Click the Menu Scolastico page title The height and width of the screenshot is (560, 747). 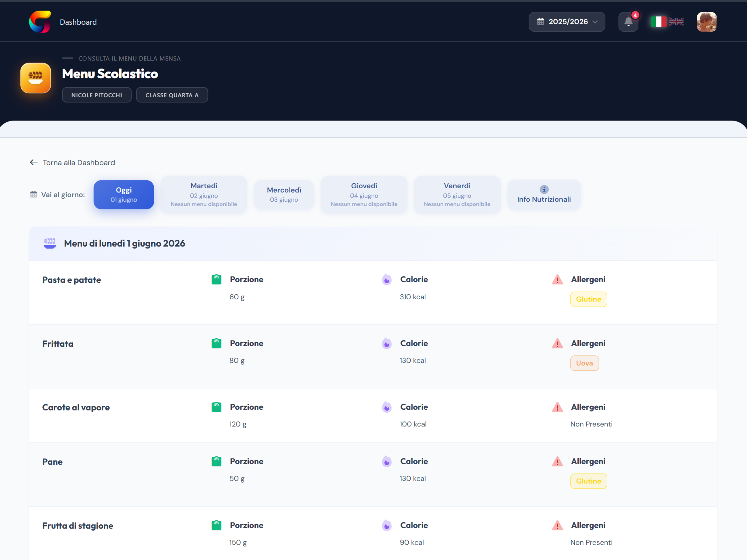click(110, 74)
